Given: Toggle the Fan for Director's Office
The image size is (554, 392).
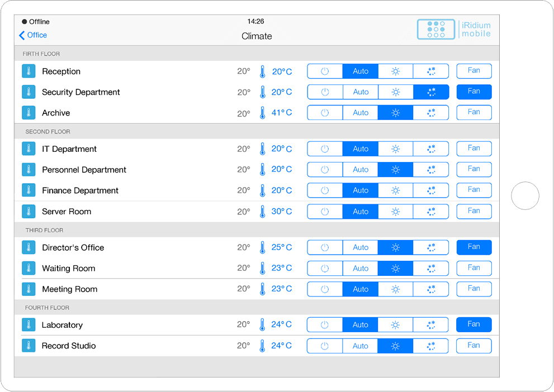Looking at the screenshot, I should (x=473, y=247).
